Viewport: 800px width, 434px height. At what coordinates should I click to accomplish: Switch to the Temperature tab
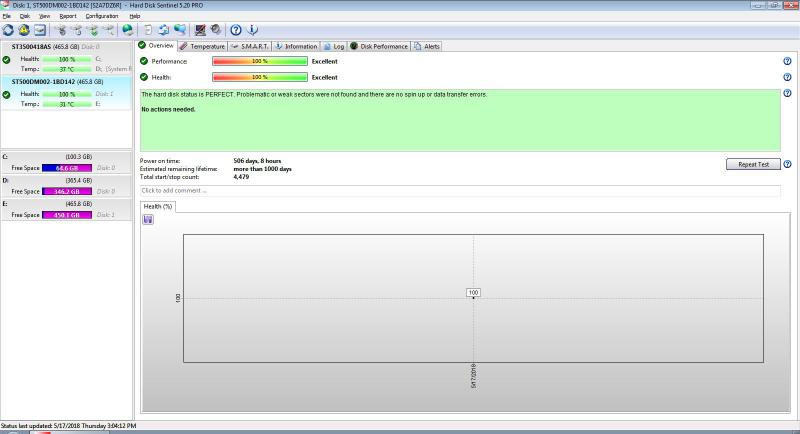(202, 46)
